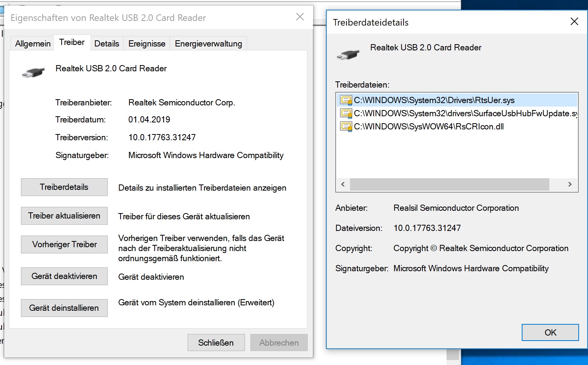Screen dimensions: 588x365
Task: Click the Treiberdetails button
Action: point(64,187)
